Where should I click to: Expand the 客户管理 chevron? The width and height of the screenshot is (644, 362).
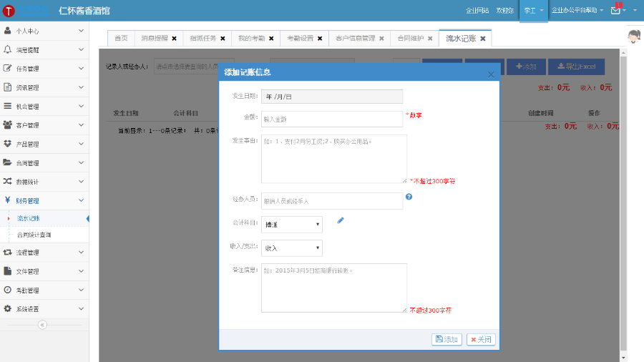pos(81,124)
